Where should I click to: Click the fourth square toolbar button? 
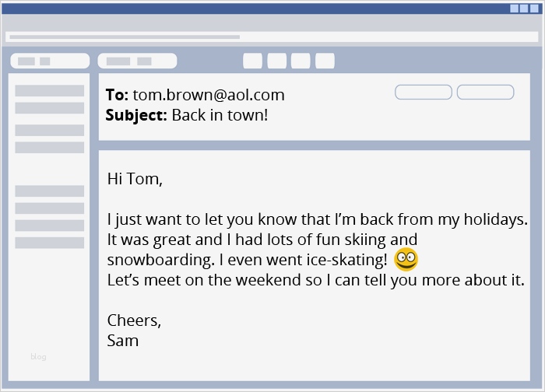tap(325, 61)
